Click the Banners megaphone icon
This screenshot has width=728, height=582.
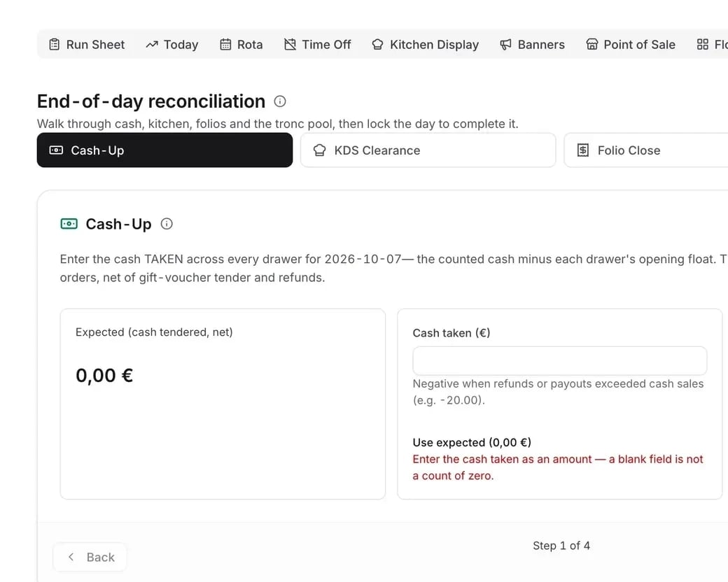pyautogui.click(x=505, y=45)
